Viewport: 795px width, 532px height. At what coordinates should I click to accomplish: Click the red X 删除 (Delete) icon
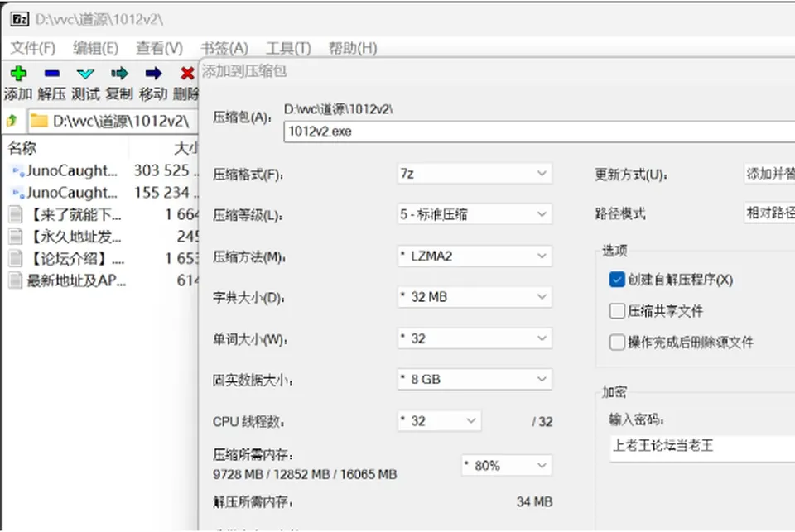[187, 74]
